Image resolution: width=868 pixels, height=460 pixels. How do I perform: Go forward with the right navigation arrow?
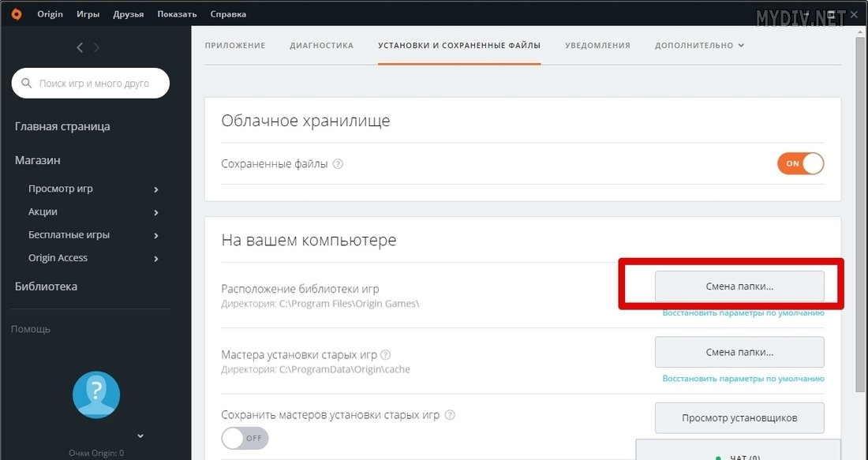[x=96, y=48]
